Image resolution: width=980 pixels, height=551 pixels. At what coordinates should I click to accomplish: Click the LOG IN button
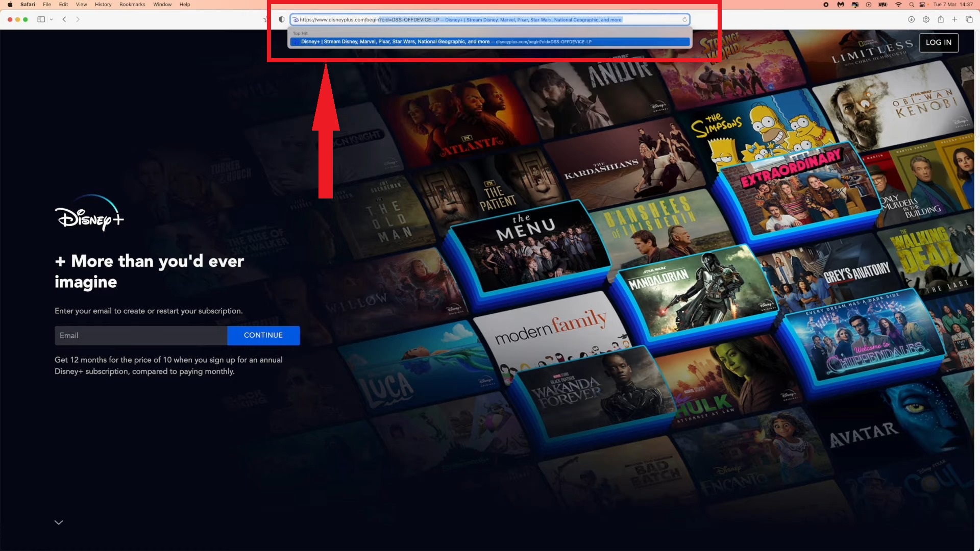click(939, 43)
